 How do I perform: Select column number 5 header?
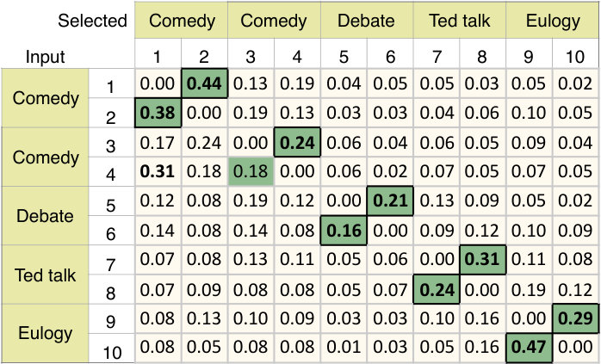[x=344, y=57]
